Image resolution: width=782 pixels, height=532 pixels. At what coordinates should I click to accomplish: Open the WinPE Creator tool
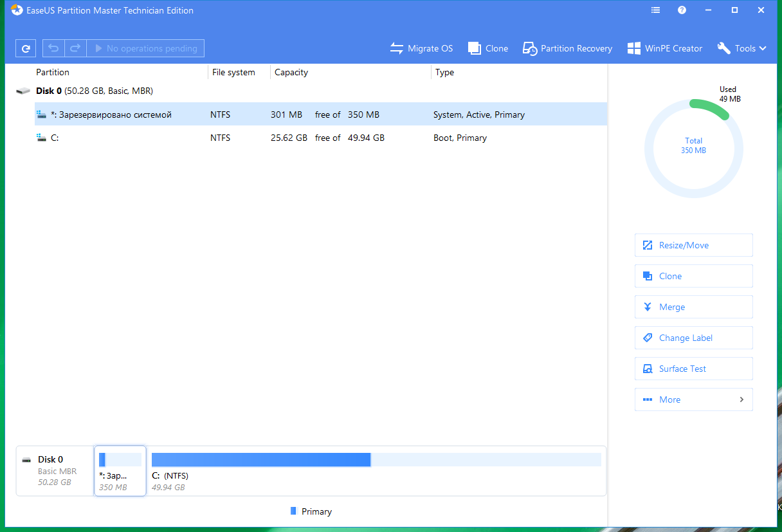664,48
